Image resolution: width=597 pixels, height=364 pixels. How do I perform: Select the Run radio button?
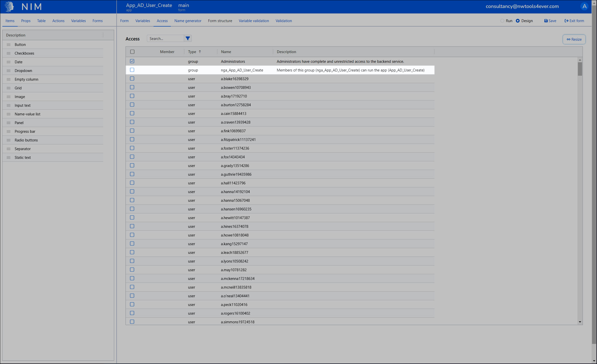[502, 21]
